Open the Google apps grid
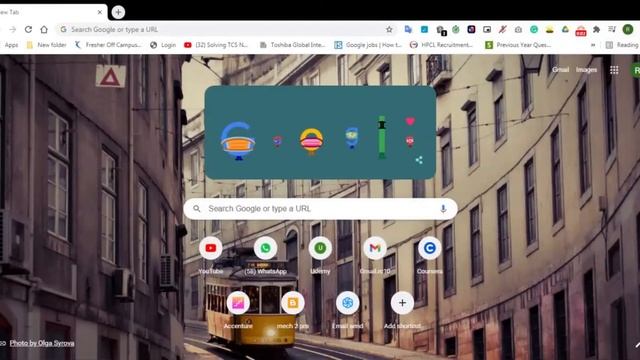Image resolution: width=640 pixels, height=360 pixels. pyautogui.click(x=614, y=70)
